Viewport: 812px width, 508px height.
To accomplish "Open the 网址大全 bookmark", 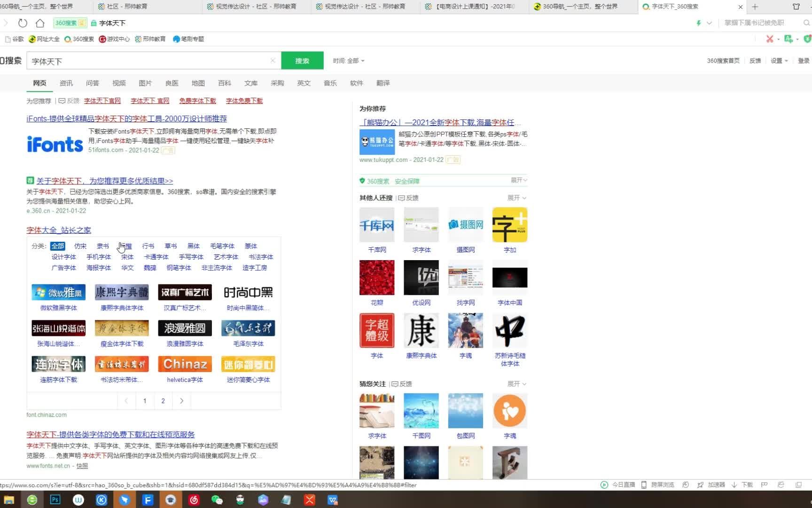I will pyautogui.click(x=44, y=39).
